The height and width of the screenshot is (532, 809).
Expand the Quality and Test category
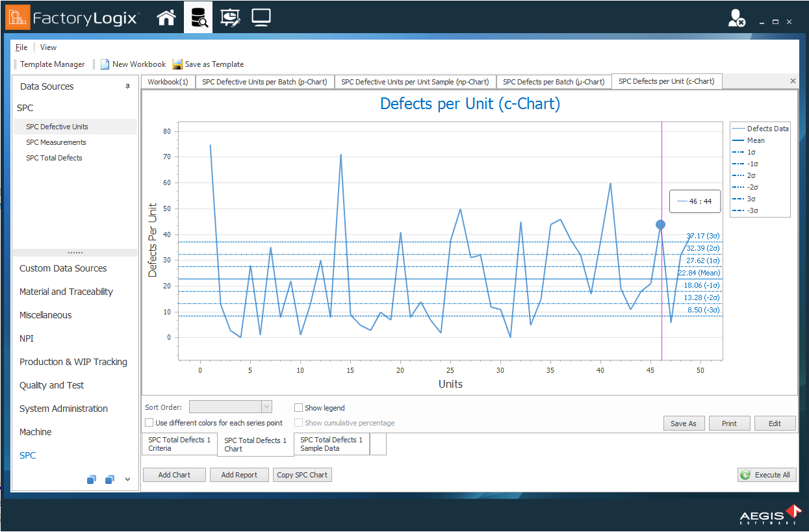tap(52, 385)
